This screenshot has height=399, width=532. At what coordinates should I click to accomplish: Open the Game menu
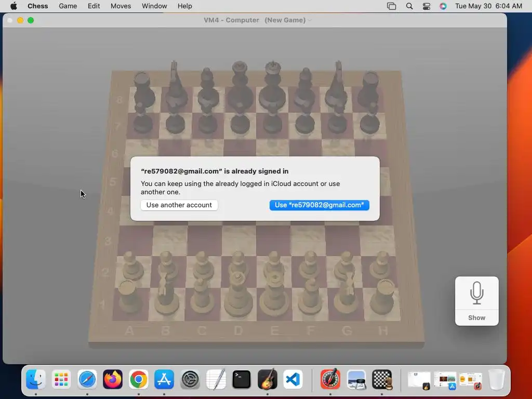68,6
